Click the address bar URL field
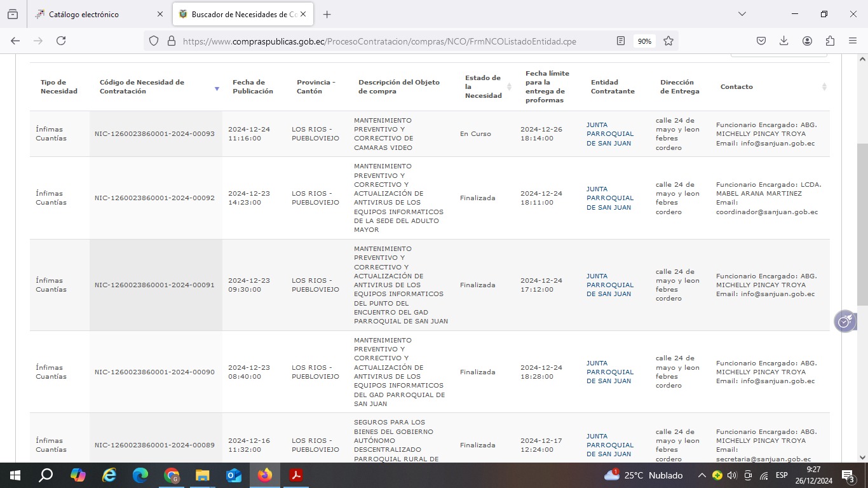 [x=381, y=41]
